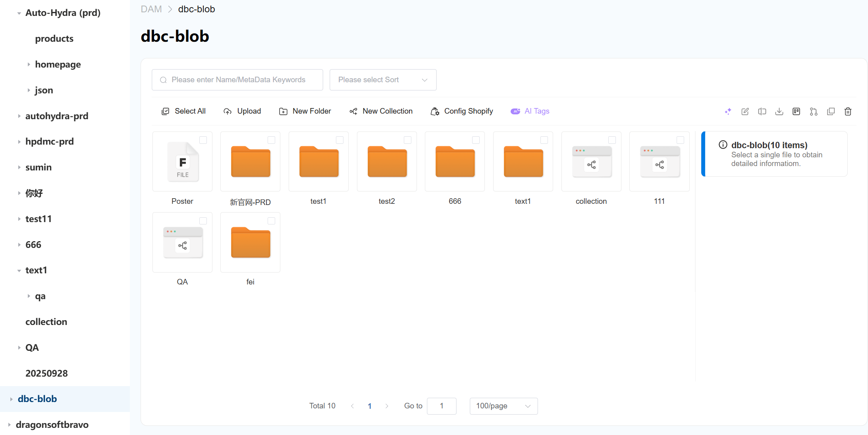Click the rename split-field icon

pos(762,112)
